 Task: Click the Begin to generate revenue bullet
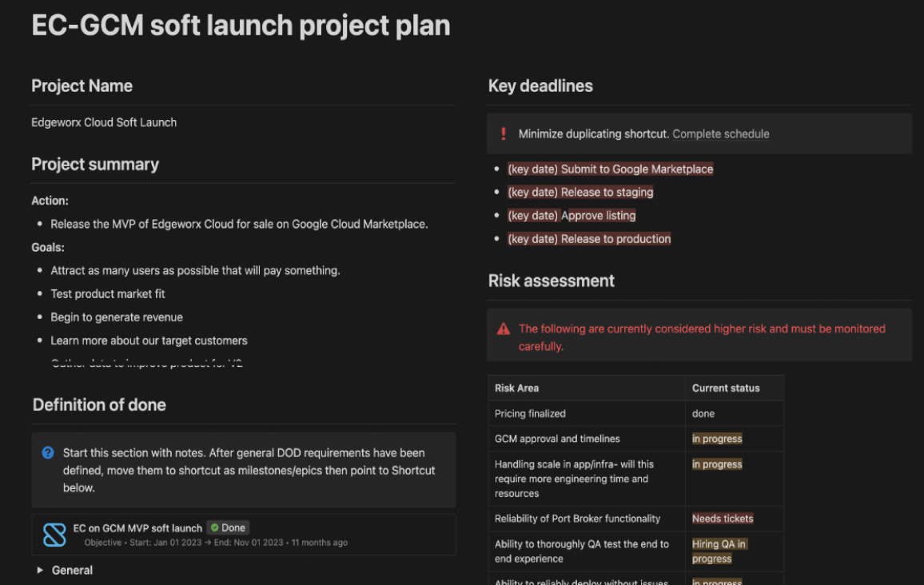[117, 317]
